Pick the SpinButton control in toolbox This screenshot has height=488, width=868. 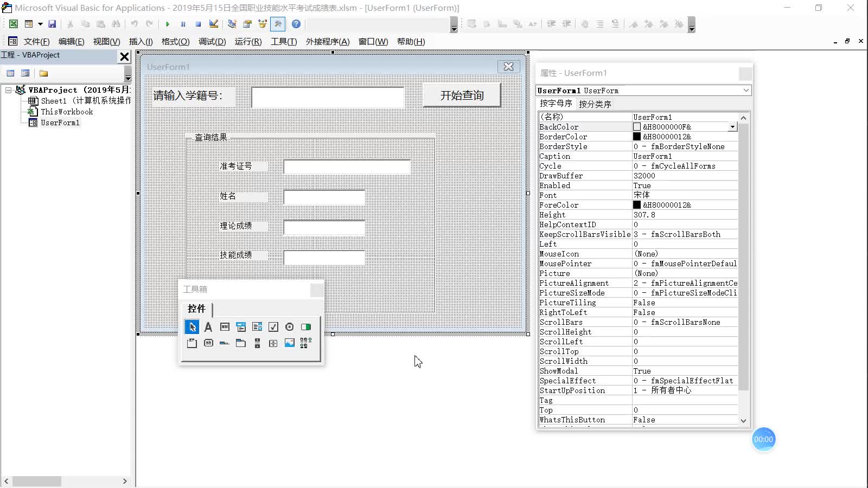(x=273, y=343)
